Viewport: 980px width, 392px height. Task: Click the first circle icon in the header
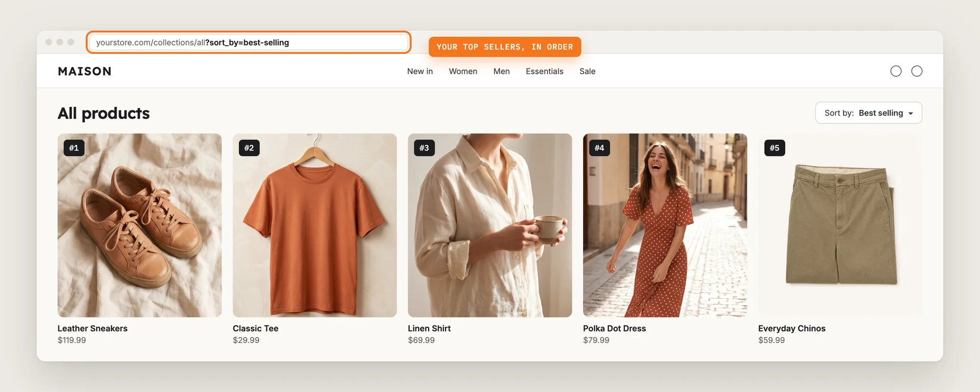pyautogui.click(x=896, y=71)
